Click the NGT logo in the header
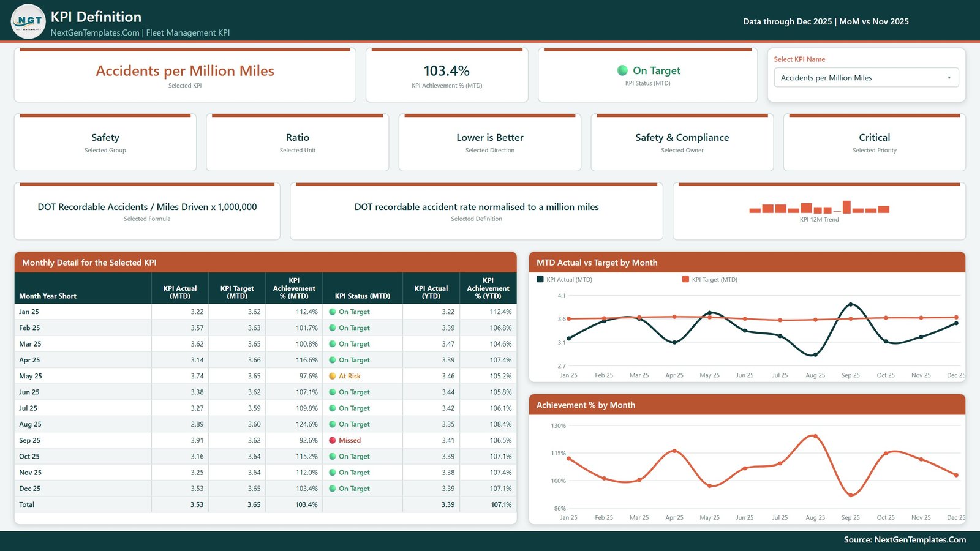 pyautogui.click(x=28, y=21)
